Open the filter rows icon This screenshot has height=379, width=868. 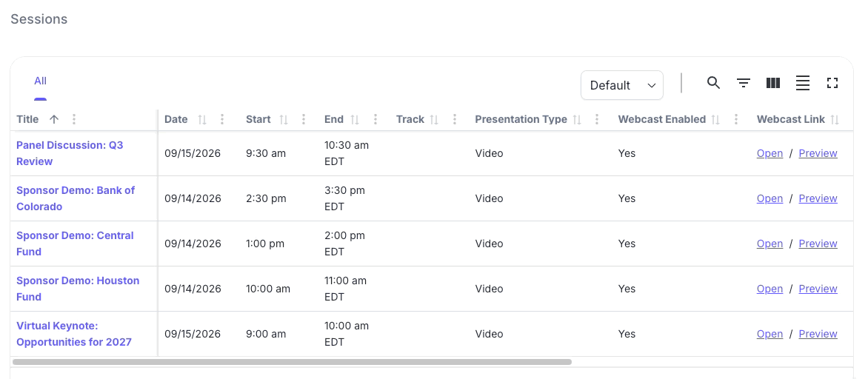tap(744, 83)
